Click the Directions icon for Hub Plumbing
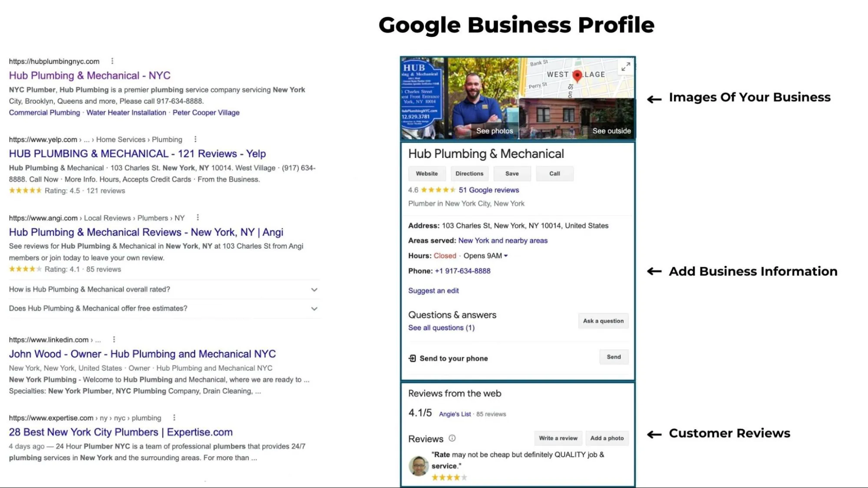This screenshot has width=868, height=488. (469, 173)
